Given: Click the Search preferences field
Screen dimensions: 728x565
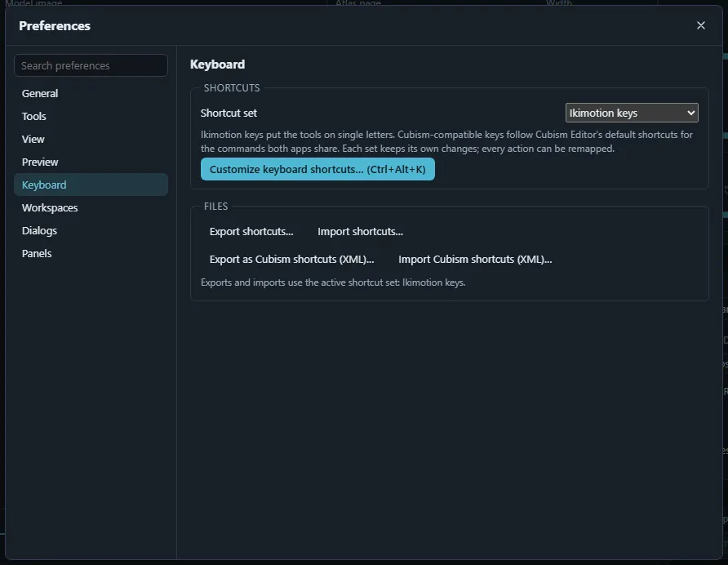Looking at the screenshot, I should 91,65.
